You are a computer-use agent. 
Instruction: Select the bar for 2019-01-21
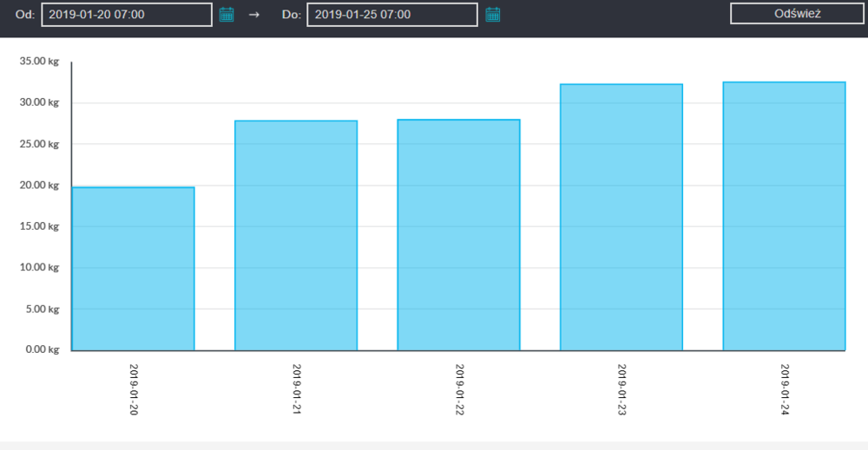point(296,235)
